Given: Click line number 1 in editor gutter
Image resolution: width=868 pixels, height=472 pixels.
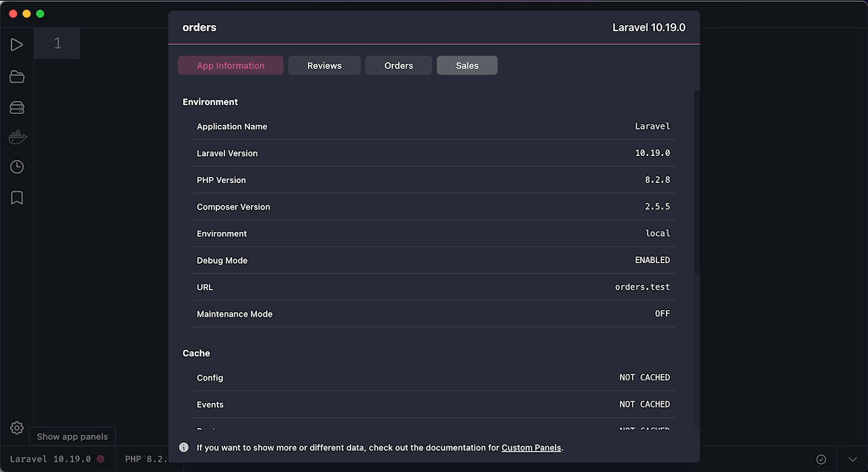Looking at the screenshot, I should [x=57, y=43].
